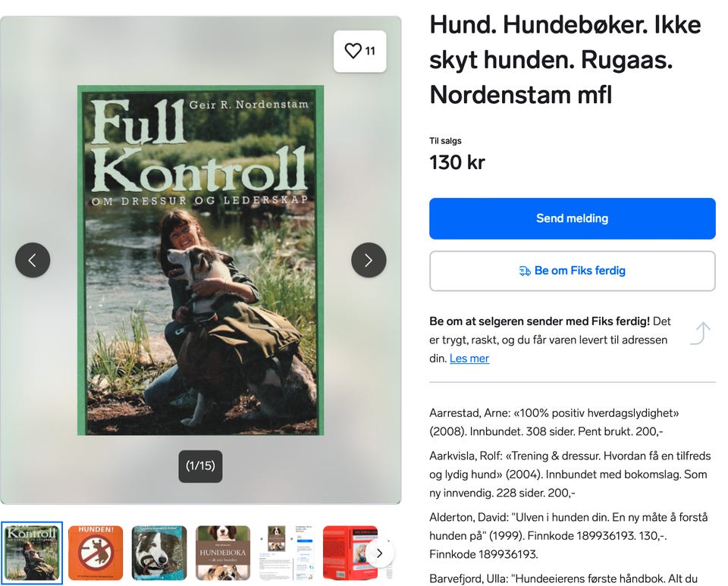Viewport: 728px width, 586px height.
Task: Open the Les mer link
Action: (x=469, y=359)
